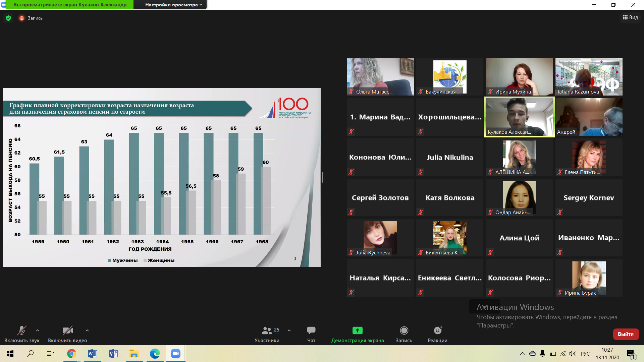Open File Explorer from taskbar
Screen dimensions: 644x362
(134, 354)
